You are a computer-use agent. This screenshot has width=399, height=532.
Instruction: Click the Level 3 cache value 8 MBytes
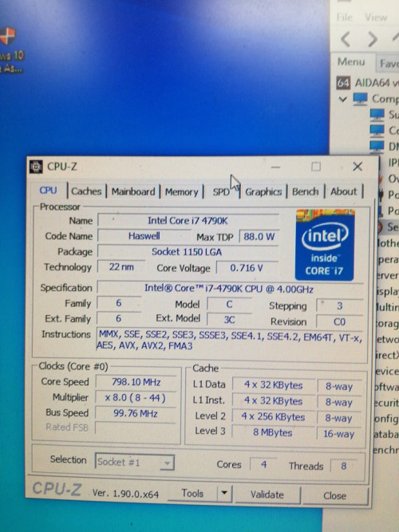tap(273, 432)
